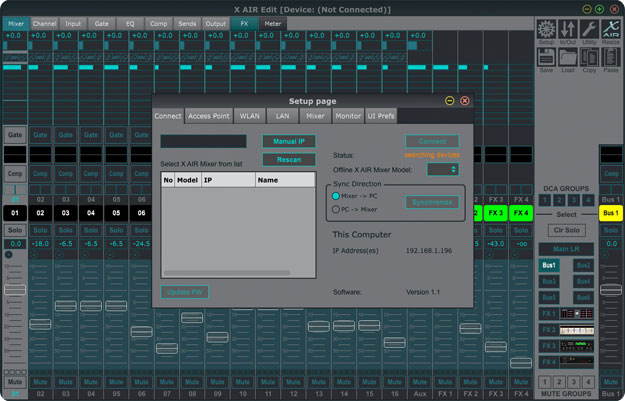Click the Manual IP button
Viewport: 625px width, 401px height.
[x=289, y=141]
